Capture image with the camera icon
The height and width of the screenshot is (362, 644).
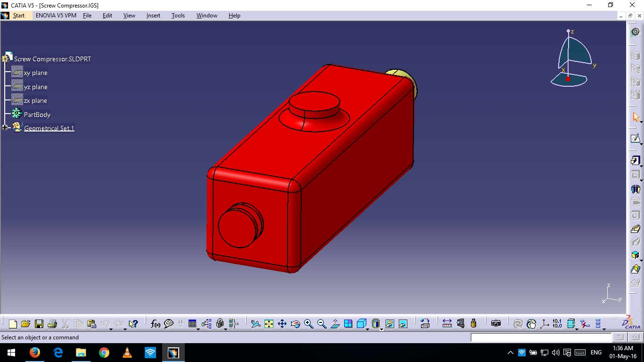pos(496,324)
